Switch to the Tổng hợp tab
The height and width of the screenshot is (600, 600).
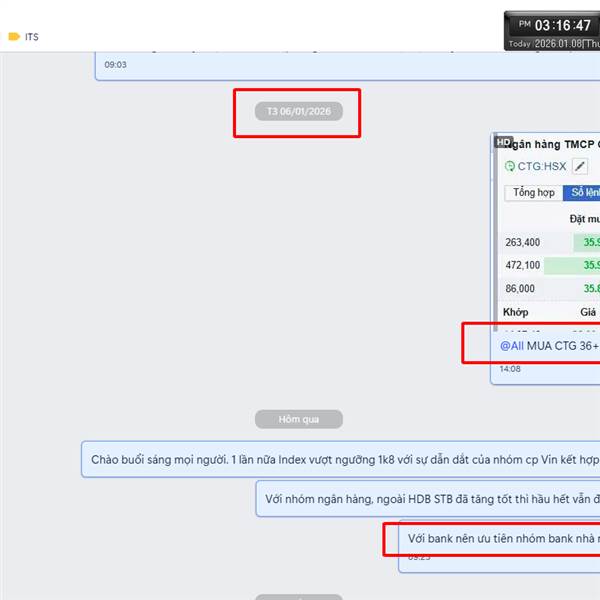click(x=533, y=192)
